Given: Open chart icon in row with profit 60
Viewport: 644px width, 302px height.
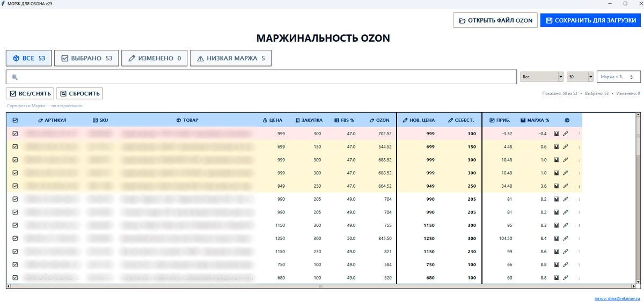Looking at the screenshot, I should click(x=557, y=277).
